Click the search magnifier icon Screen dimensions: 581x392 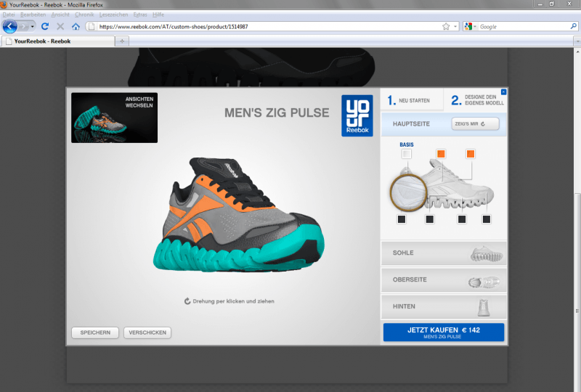[x=573, y=26]
